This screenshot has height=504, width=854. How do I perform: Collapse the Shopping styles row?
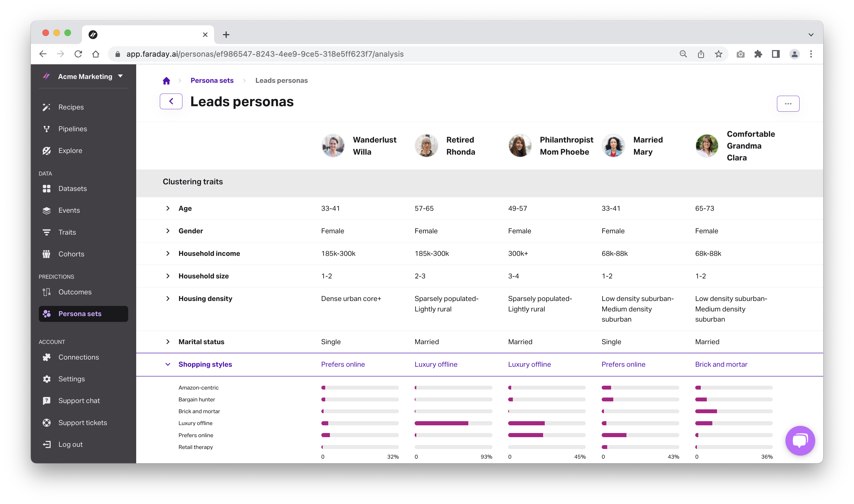(168, 365)
